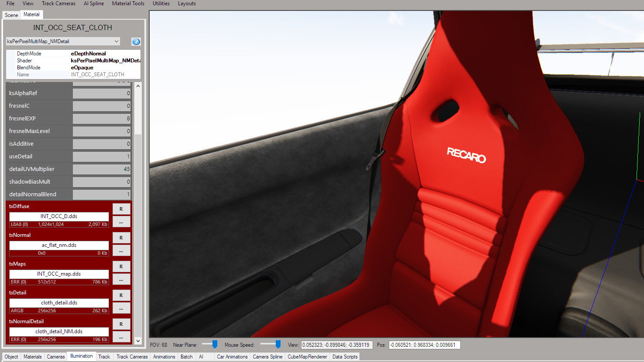Switch to the Scene tab
The height and width of the screenshot is (362, 644).
point(11,15)
